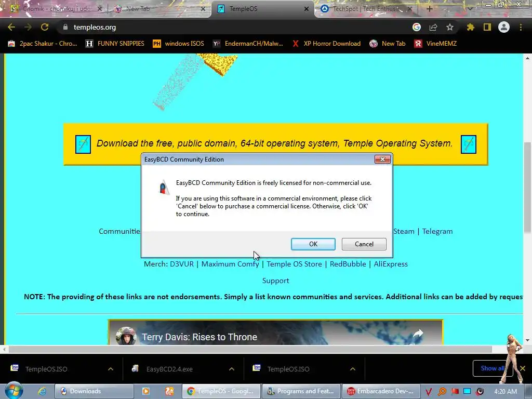
Task: Switch to TempleOS - Google Chrome taskbar button
Action: click(221, 391)
